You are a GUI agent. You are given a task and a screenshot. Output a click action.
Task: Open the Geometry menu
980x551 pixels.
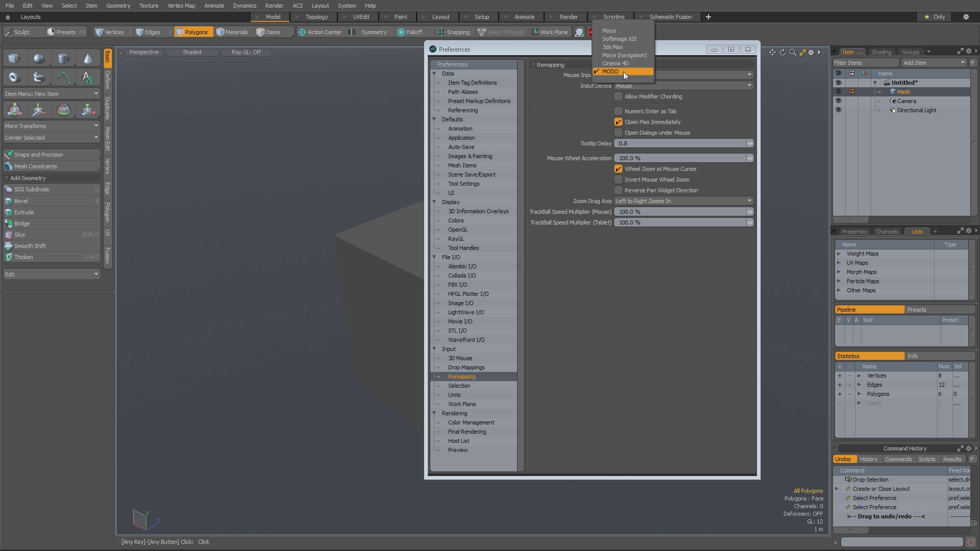point(118,6)
